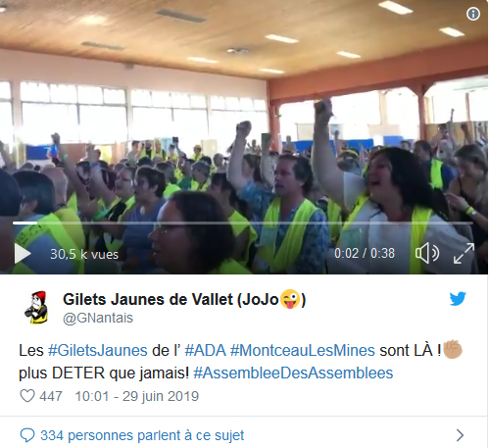Open the #AssembleeDesAssemblees hashtag
This screenshot has height=448, width=490.
(293, 373)
